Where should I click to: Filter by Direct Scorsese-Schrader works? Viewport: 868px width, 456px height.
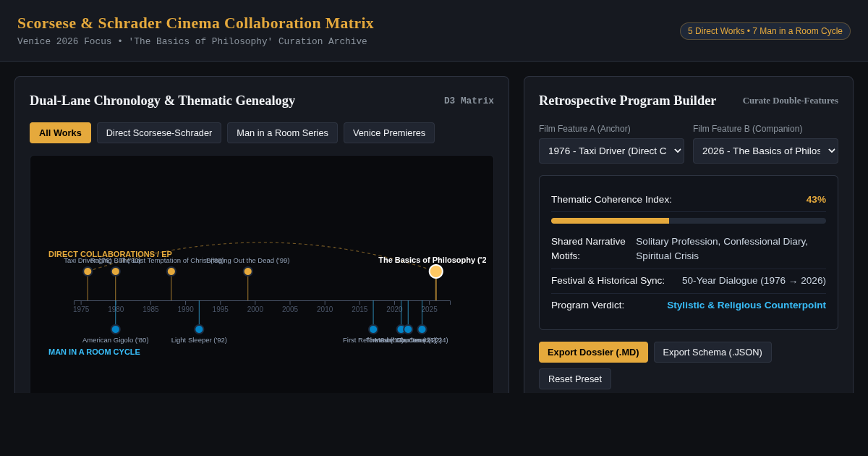[159, 132]
